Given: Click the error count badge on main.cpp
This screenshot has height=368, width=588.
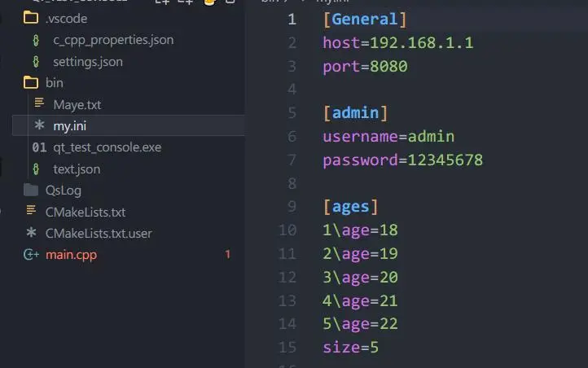Looking at the screenshot, I should tap(227, 255).
